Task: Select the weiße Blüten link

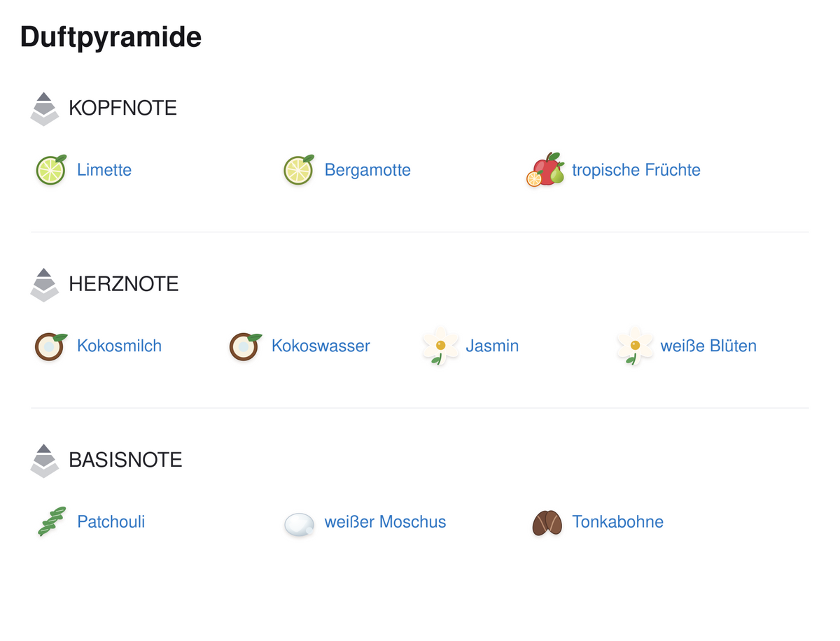Action: click(x=708, y=346)
